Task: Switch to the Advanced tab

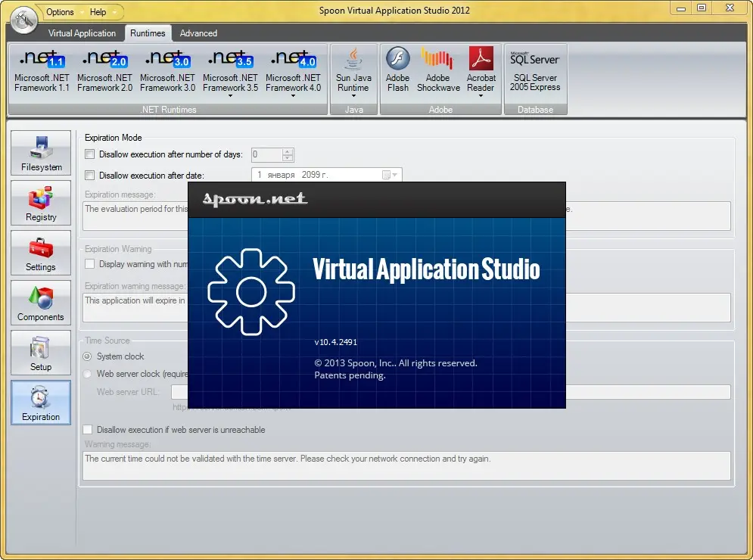Action: point(198,33)
